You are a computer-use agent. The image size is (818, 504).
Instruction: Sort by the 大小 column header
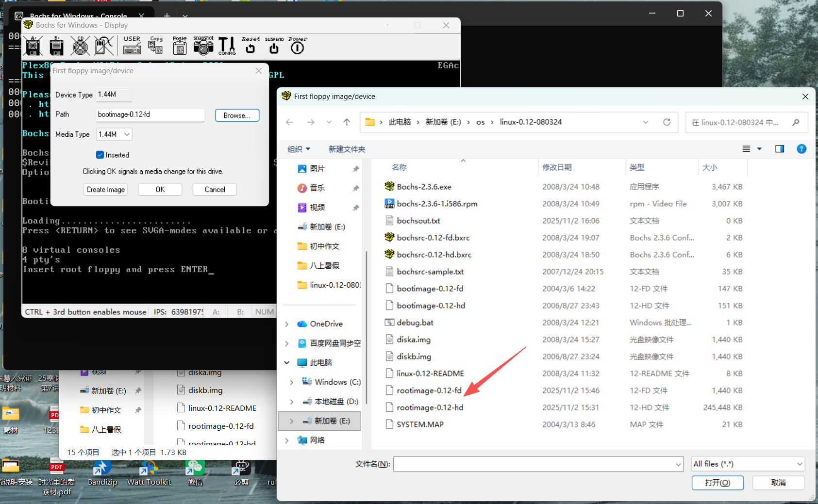pyautogui.click(x=710, y=167)
